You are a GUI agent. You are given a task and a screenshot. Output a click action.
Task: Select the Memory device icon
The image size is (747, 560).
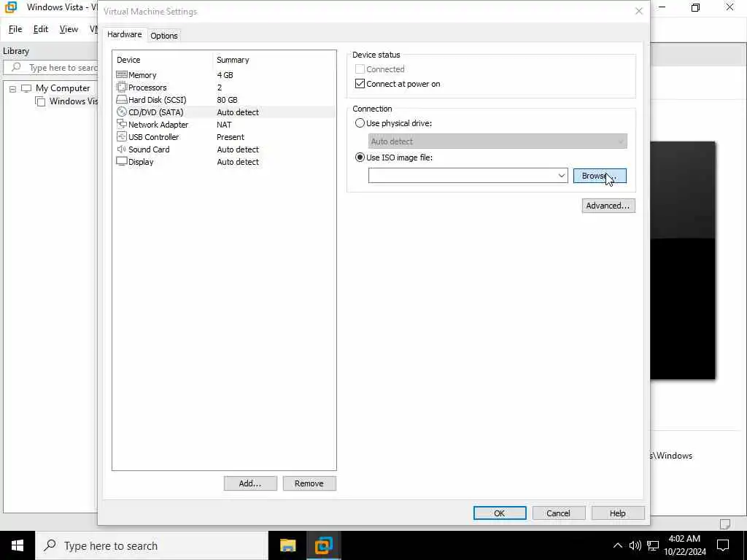(x=122, y=75)
